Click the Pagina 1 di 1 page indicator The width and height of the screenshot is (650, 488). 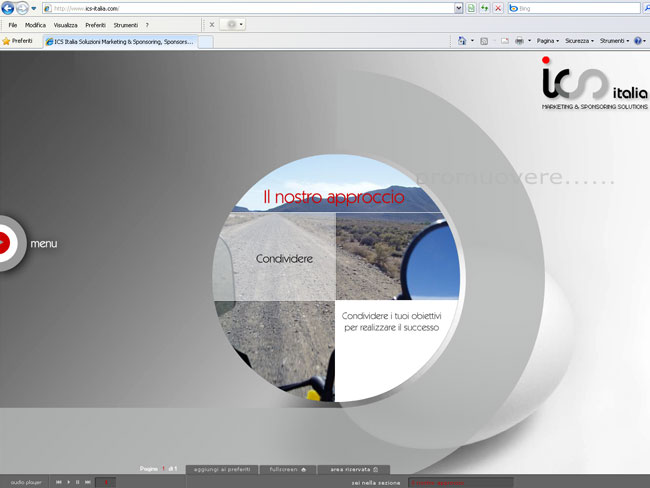coord(158,469)
